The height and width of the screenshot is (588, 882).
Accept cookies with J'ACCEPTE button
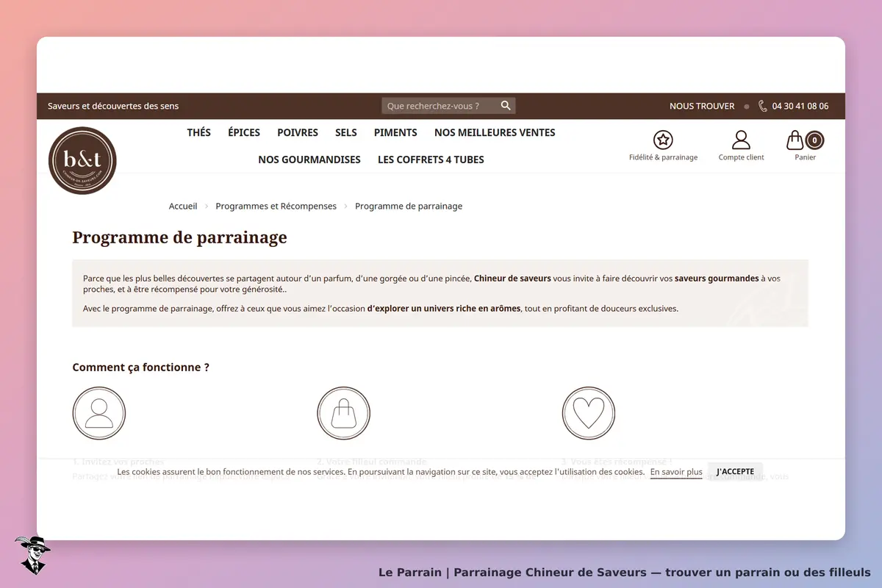(735, 472)
